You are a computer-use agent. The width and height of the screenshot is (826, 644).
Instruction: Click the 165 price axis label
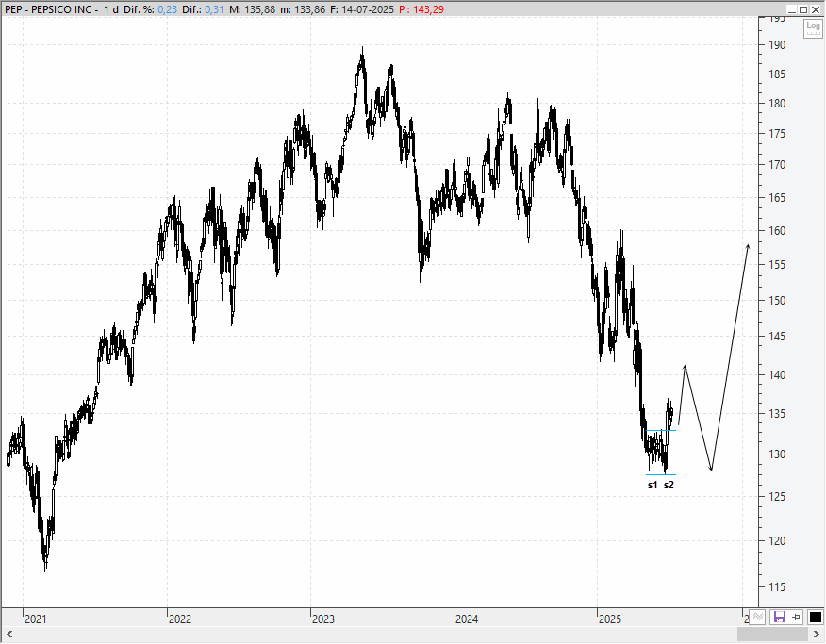click(x=777, y=198)
